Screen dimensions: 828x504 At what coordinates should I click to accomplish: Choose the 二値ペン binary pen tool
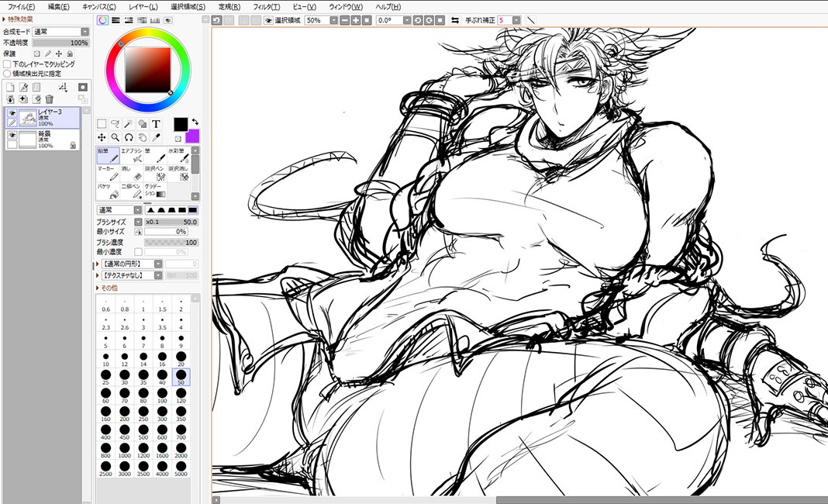pos(132,191)
